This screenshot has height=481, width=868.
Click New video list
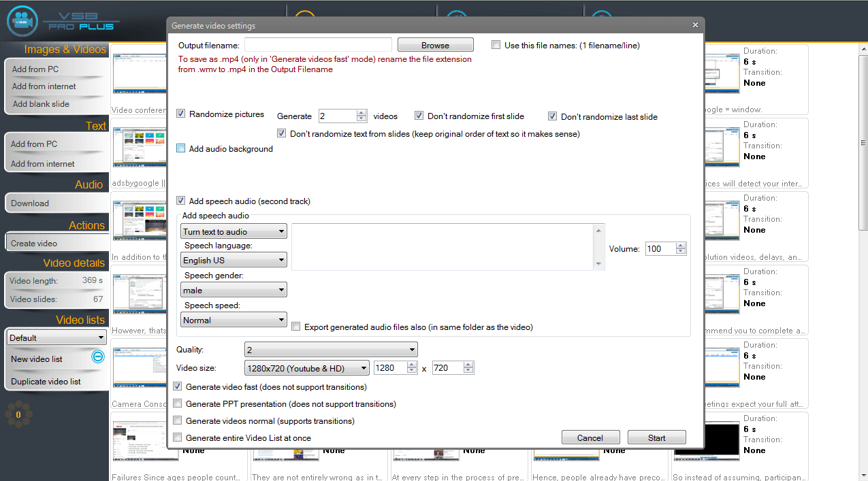37,359
